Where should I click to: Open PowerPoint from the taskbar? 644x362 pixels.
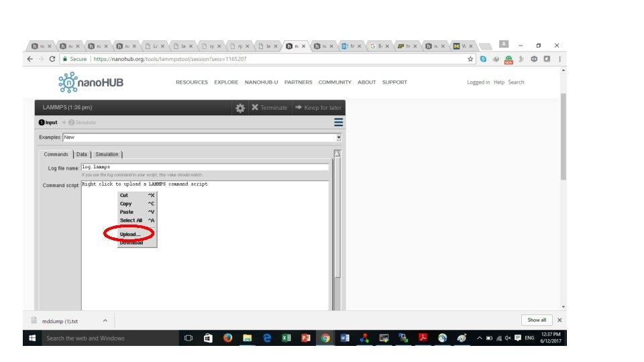(306, 338)
